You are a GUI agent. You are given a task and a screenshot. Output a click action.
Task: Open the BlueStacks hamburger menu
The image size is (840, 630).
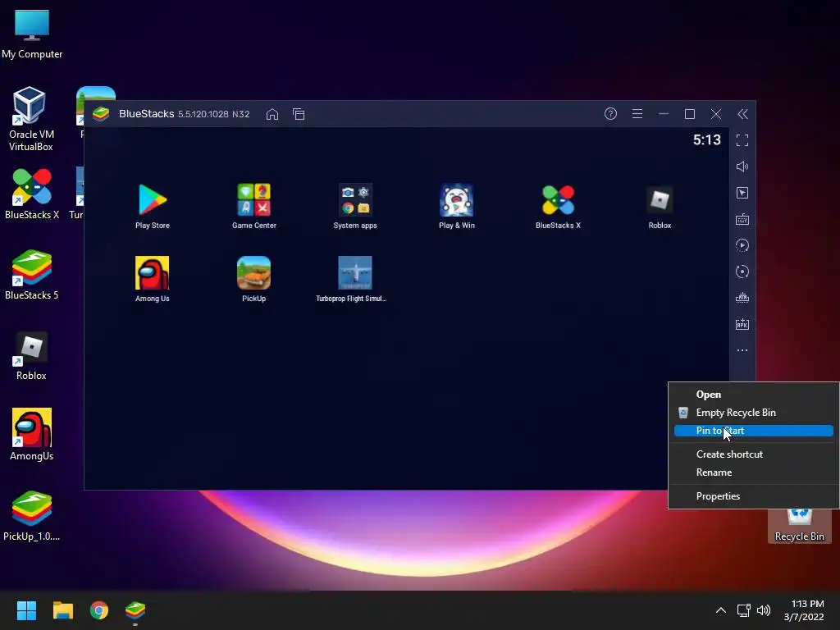pos(637,113)
